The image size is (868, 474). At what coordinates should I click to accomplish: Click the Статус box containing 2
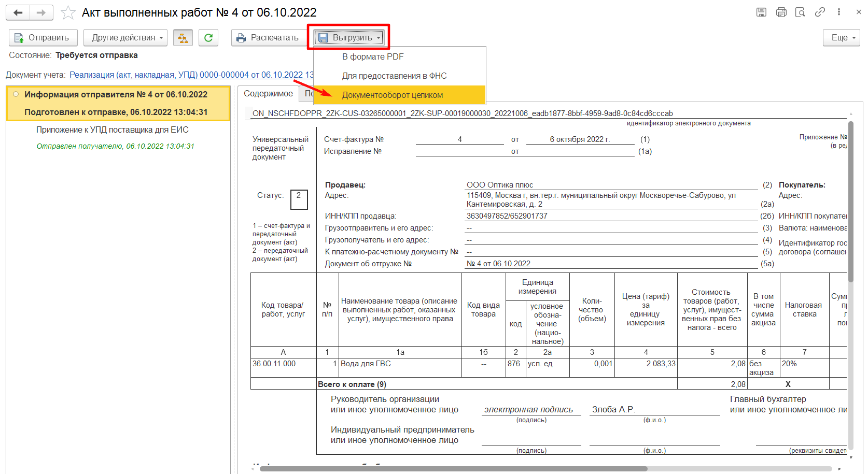299,199
